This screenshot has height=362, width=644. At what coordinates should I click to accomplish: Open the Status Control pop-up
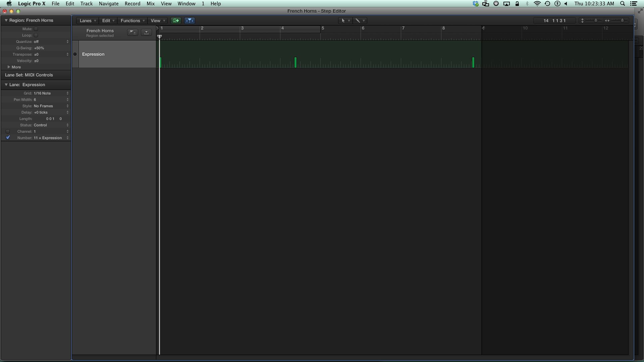[51, 125]
